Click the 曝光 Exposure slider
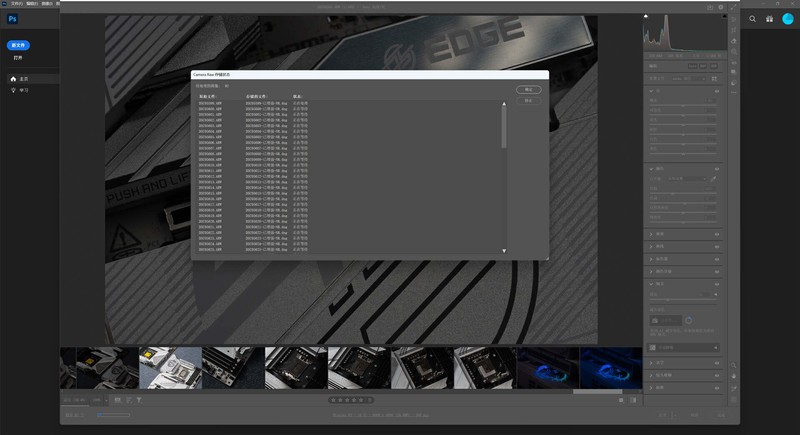This screenshot has width=800, height=435. pos(683,105)
